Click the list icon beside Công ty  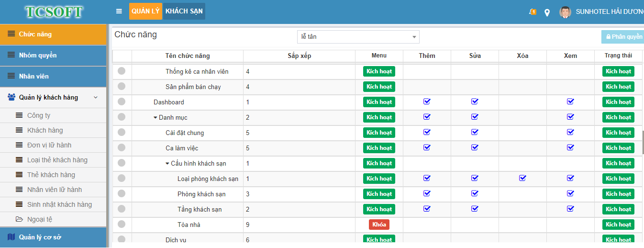pos(19,115)
